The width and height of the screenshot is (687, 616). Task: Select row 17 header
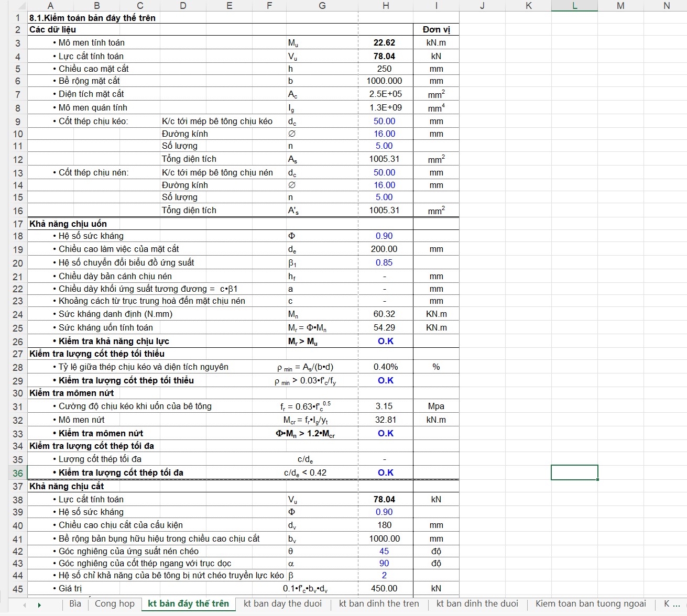click(18, 224)
